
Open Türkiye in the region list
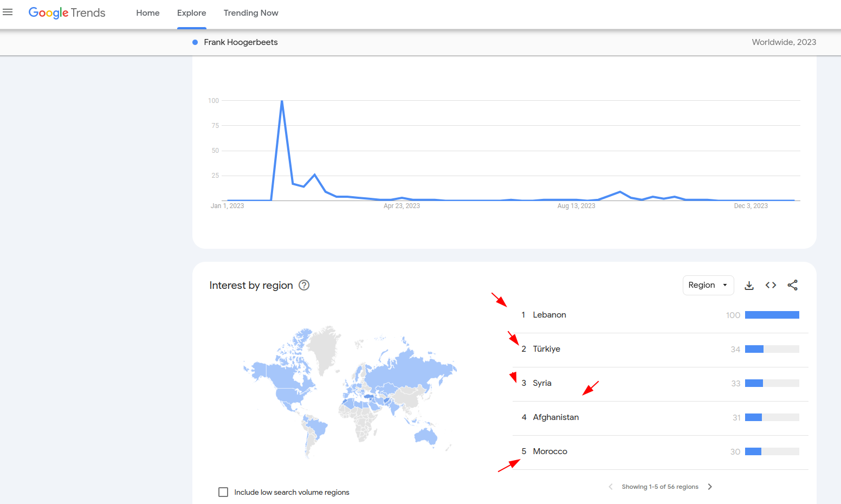546,349
